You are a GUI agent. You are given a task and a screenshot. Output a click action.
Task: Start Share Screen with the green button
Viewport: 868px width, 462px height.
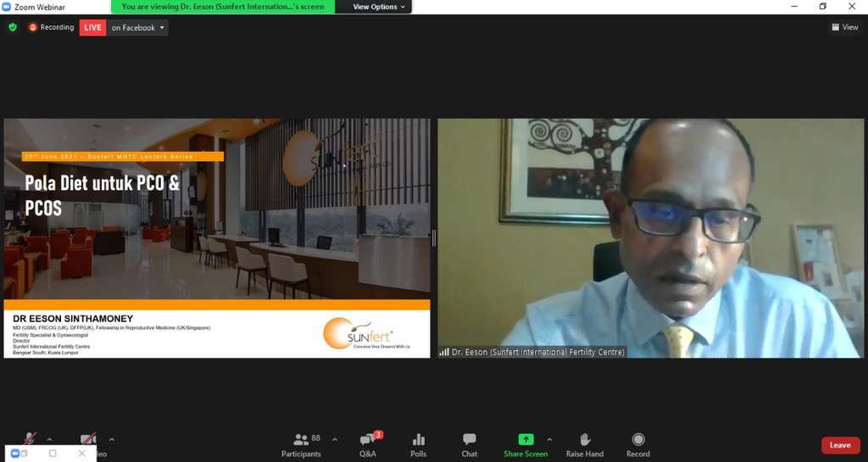click(x=526, y=445)
